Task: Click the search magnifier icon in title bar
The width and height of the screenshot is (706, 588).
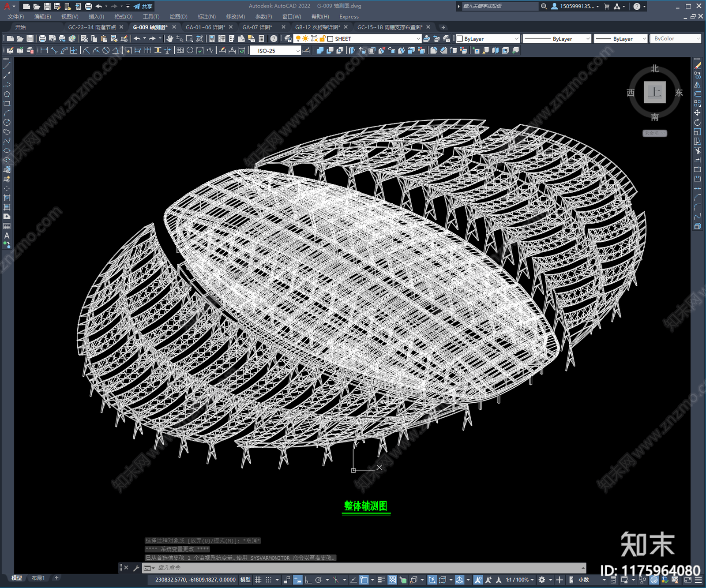Action: click(x=544, y=6)
